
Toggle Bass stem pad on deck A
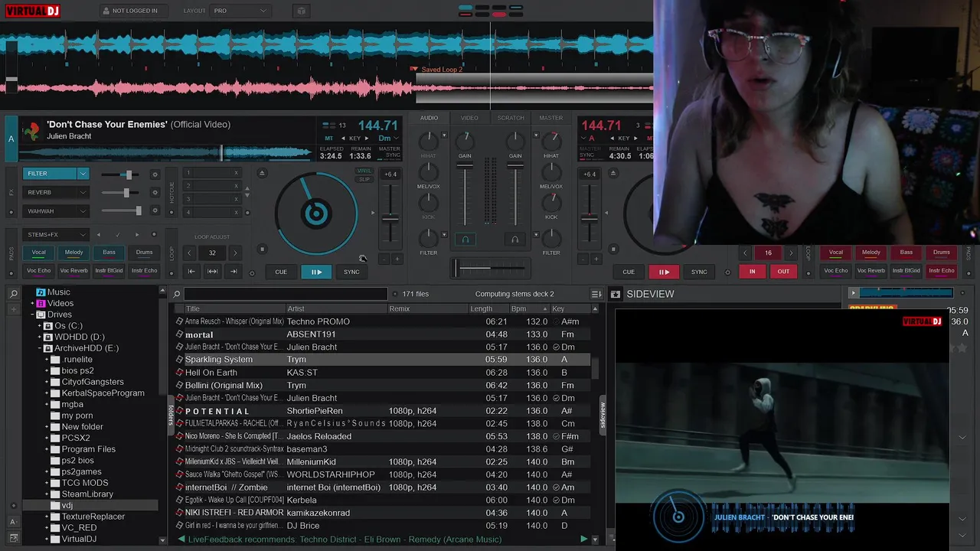pos(109,253)
